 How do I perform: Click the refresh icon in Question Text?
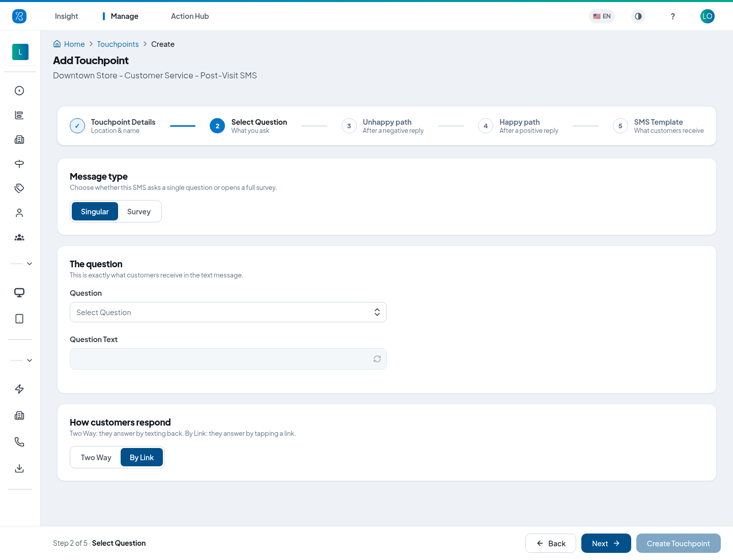click(377, 359)
